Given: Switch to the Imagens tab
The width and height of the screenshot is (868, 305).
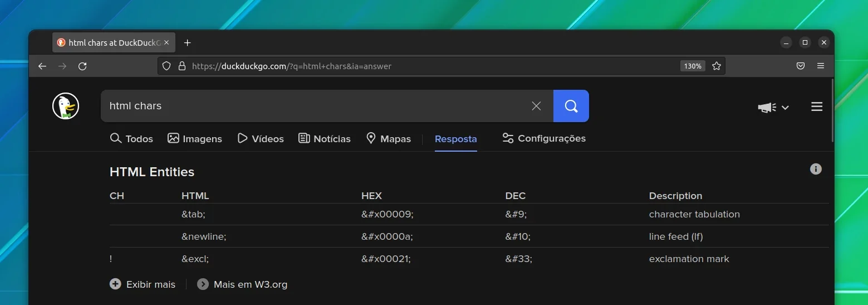Looking at the screenshot, I should point(195,138).
